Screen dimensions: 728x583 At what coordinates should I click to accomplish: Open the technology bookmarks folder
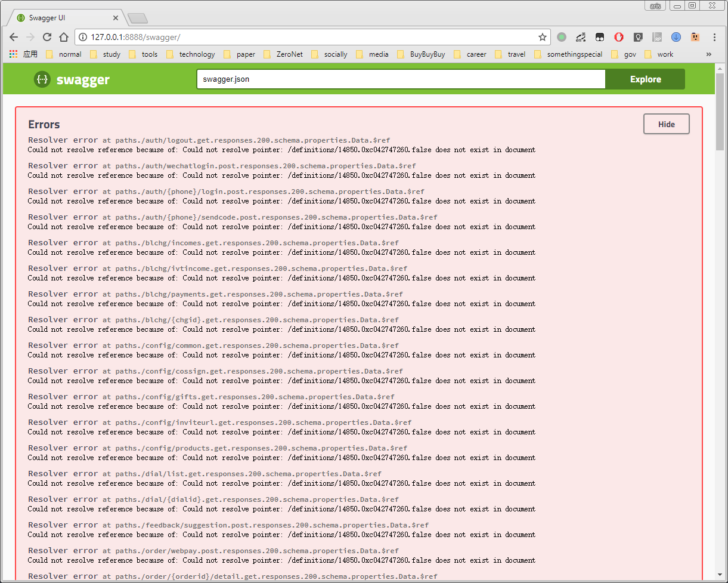pyautogui.click(x=191, y=54)
